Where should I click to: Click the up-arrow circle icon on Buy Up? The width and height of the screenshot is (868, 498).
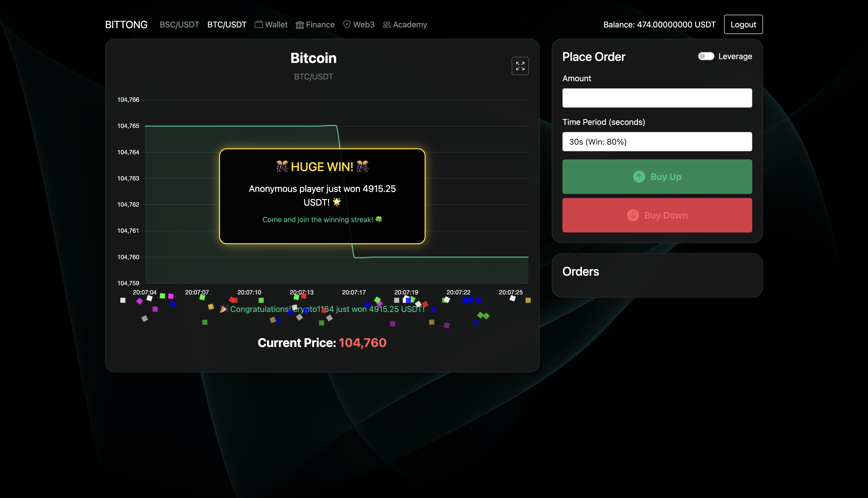639,177
